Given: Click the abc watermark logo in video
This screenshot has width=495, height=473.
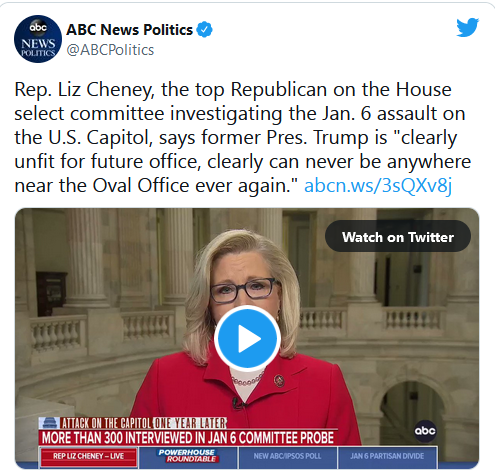Looking at the screenshot, I should [425, 431].
